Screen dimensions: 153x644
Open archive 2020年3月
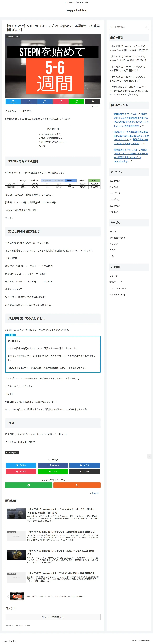(115, 212)
